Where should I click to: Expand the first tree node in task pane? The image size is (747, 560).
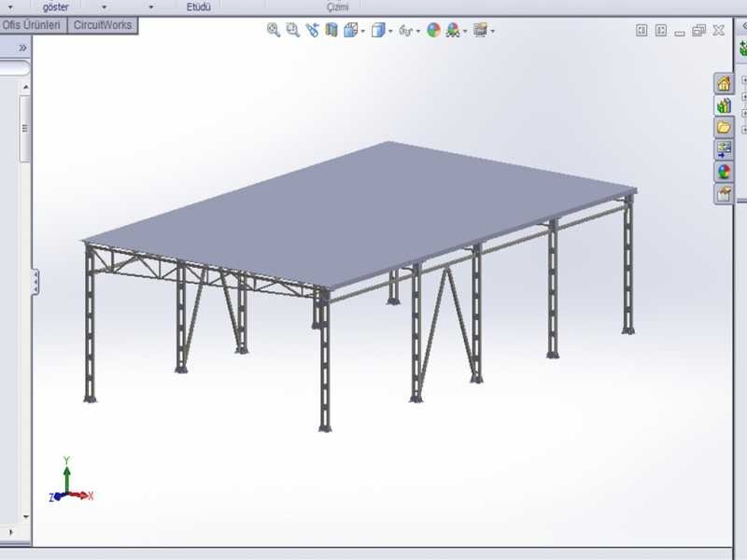(744, 80)
